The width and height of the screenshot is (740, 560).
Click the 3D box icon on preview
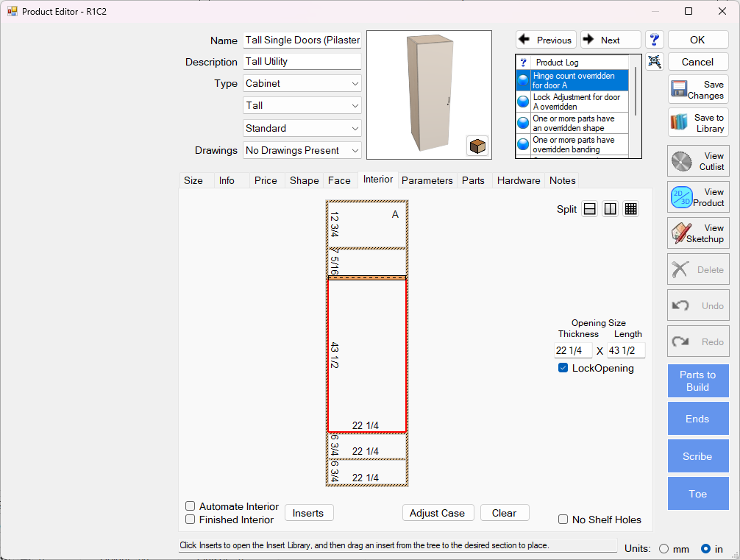477,146
